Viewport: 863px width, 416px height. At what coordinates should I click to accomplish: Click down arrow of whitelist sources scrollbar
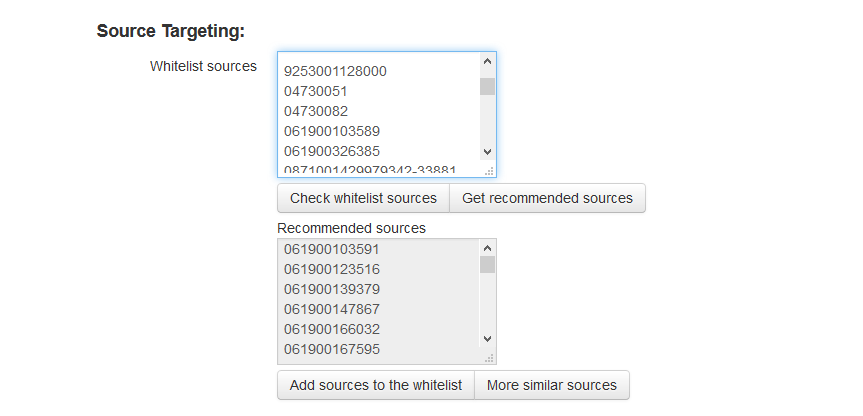click(487, 151)
